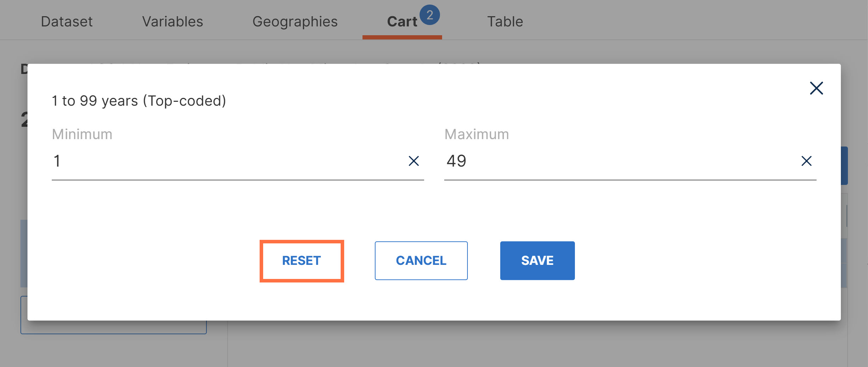Screen dimensions: 868x367
Task: Clear the Minimum field value
Action: pos(414,161)
